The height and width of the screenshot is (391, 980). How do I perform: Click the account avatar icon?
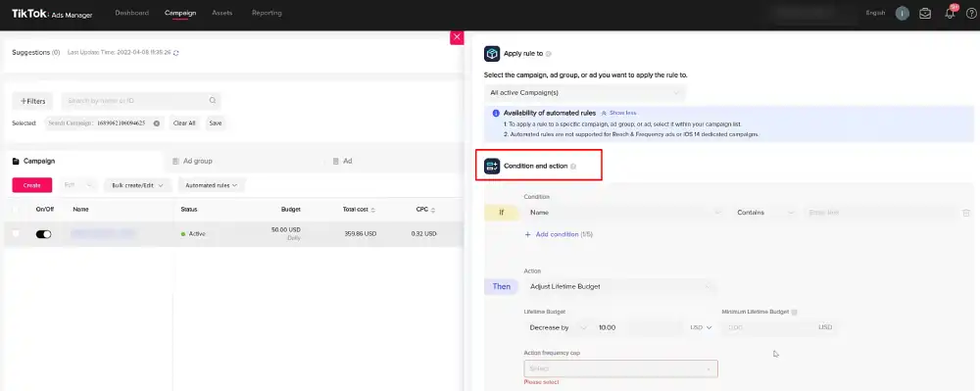tap(902, 13)
